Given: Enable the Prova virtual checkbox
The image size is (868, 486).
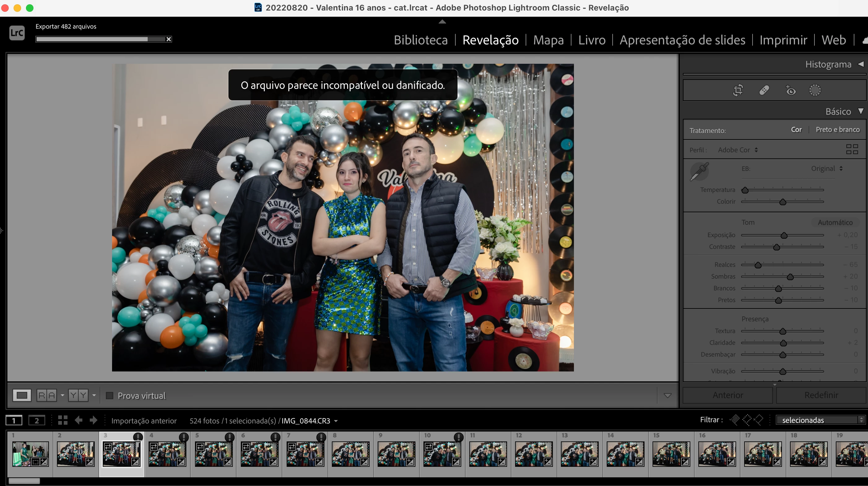Looking at the screenshot, I should point(110,395).
